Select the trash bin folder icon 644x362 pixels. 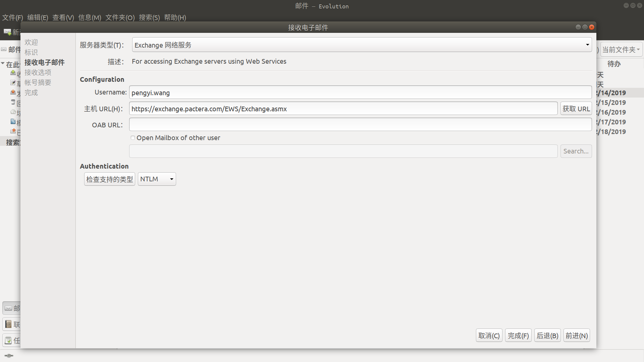(x=13, y=102)
